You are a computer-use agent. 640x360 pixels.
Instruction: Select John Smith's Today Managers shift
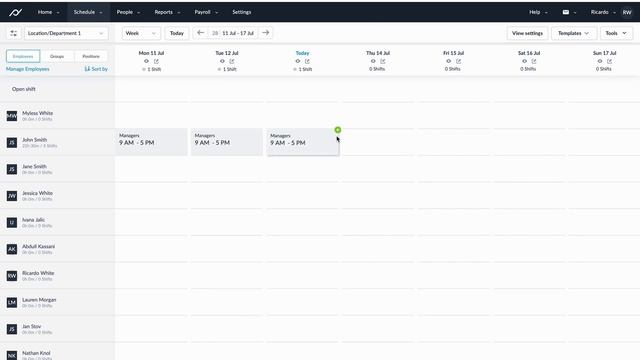(x=302, y=142)
